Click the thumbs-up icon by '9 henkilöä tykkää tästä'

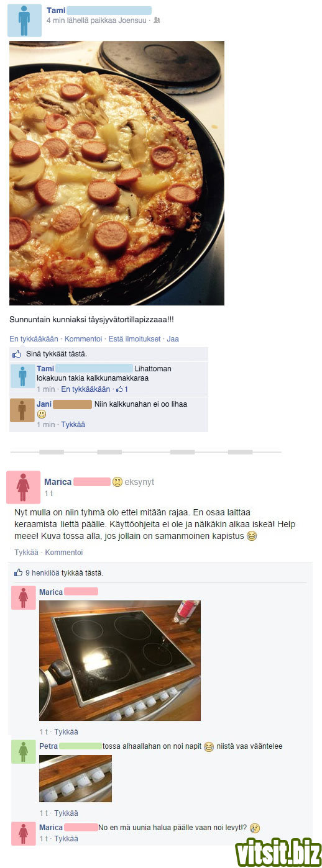pyautogui.click(x=18, y=572)
